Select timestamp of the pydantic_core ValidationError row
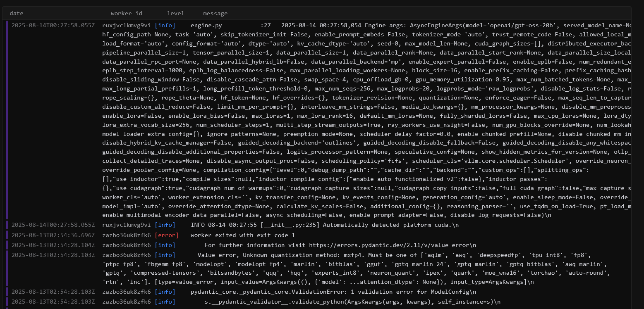This screenshot has width=644, height=309. (x=53, y=292)
